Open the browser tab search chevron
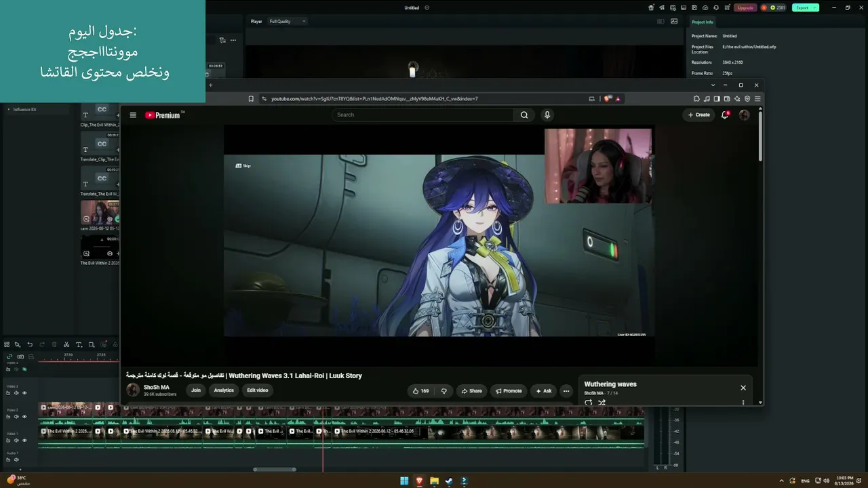The height and width of the screenshot is (488, 868). [713, 85]
